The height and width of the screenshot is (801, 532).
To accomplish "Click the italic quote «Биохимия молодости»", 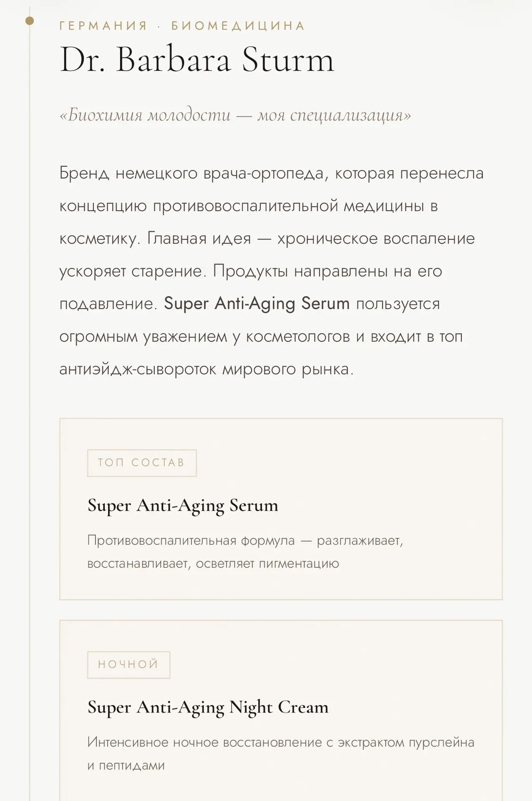I will click(235, 115).
